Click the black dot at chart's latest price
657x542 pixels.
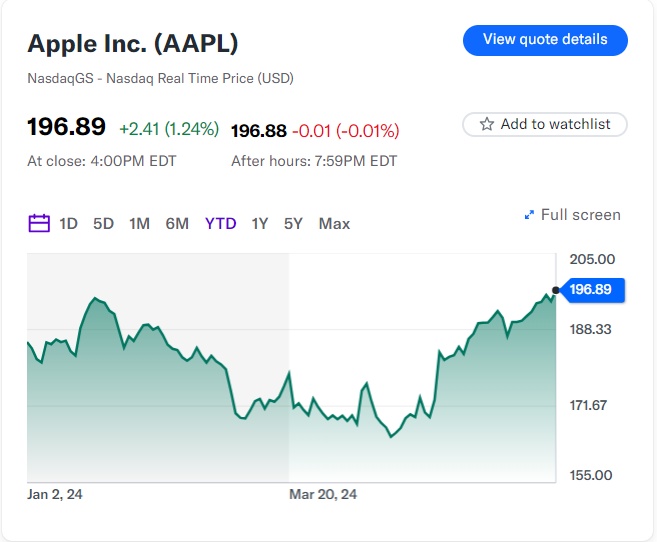[x=556, y=290]
